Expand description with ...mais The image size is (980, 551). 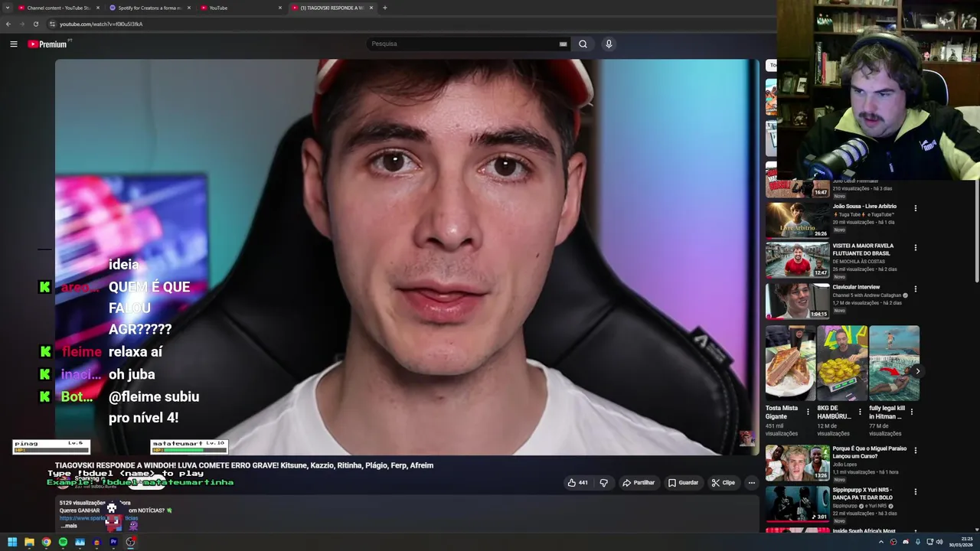click(68, 526)
